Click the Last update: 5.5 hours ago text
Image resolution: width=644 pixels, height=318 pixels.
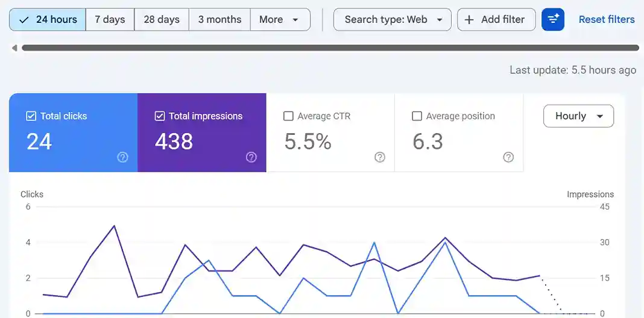pos(573,70)
